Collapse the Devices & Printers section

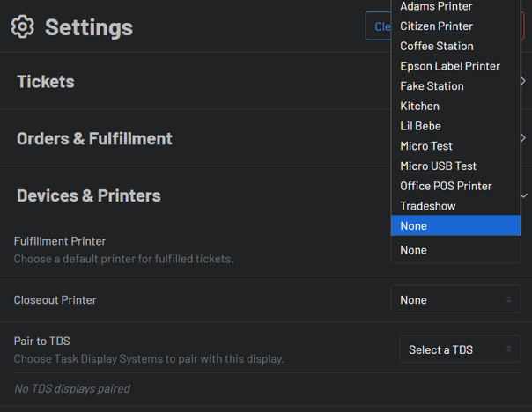tap(88, 195)
